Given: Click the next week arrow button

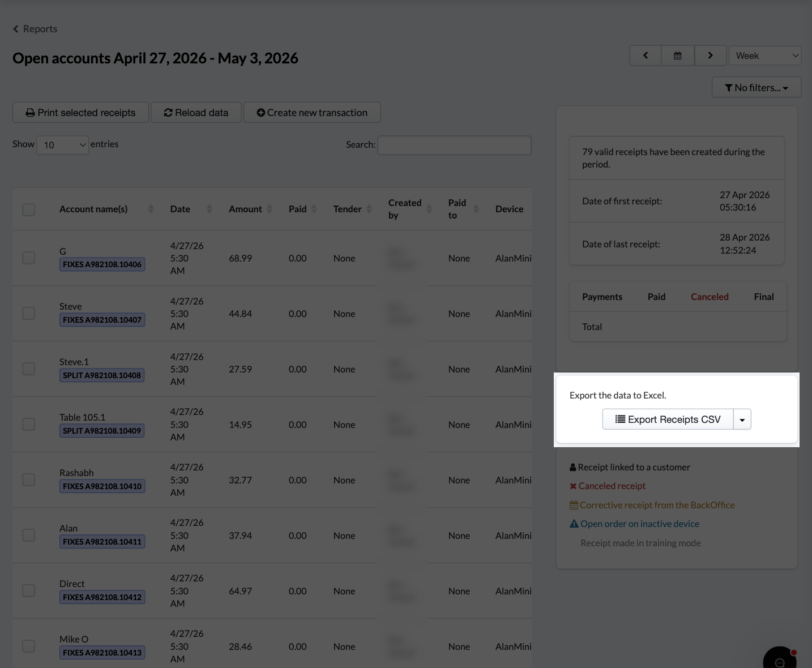Looking at the screenshot, I should pos(711,55).
